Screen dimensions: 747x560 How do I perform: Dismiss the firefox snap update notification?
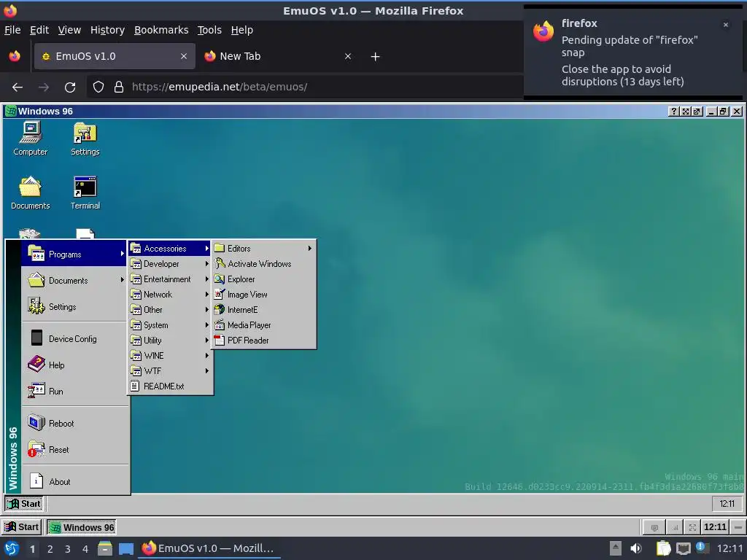point(726,25)
